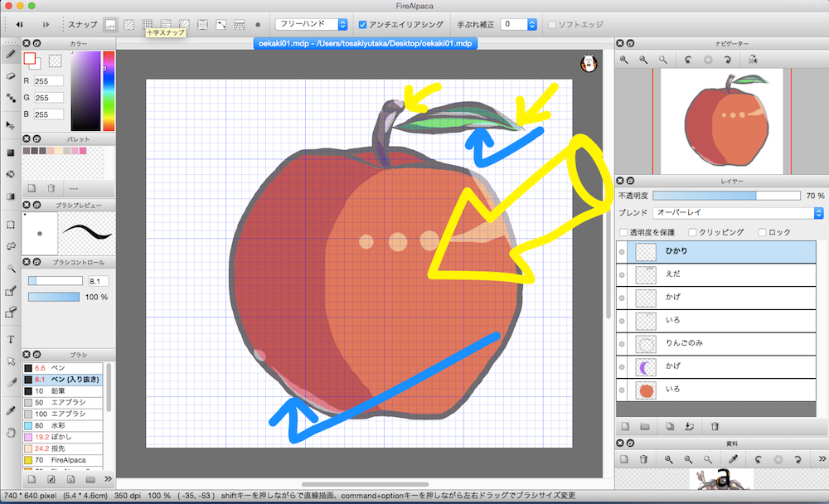
Task: Turn snap off with the off icon
Action: (110, 25)
